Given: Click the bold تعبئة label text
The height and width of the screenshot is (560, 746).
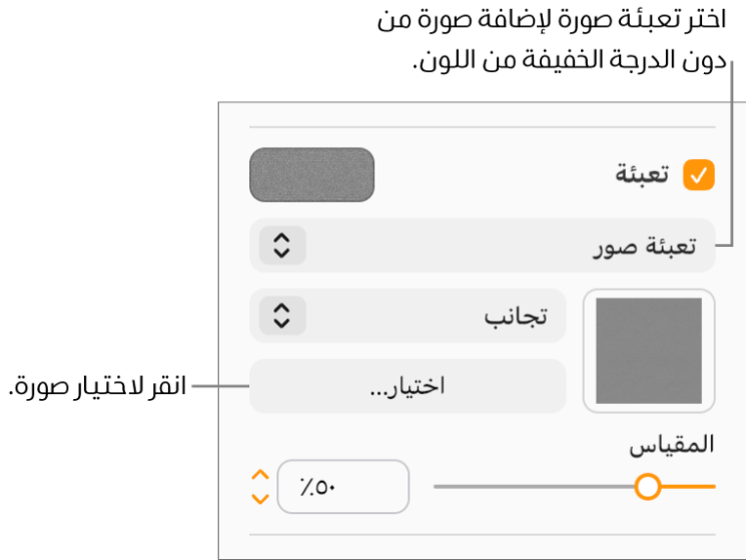Looking at the screenshot, I should 642,176.
